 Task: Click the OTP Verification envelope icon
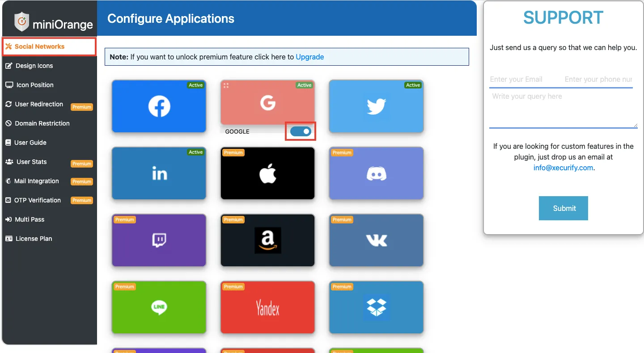pyautogui.click(x=8, y=200)
